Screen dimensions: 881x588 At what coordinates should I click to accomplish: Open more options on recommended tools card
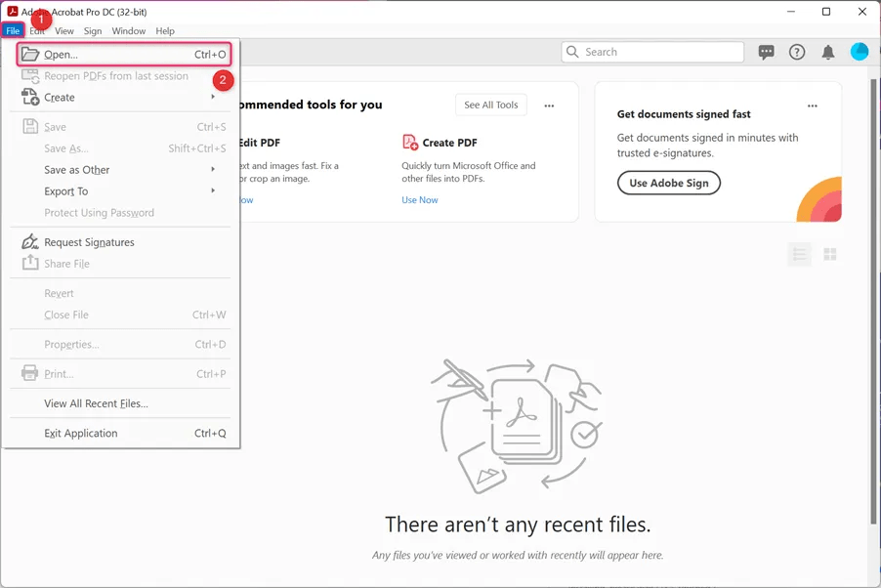pos(549,105)
